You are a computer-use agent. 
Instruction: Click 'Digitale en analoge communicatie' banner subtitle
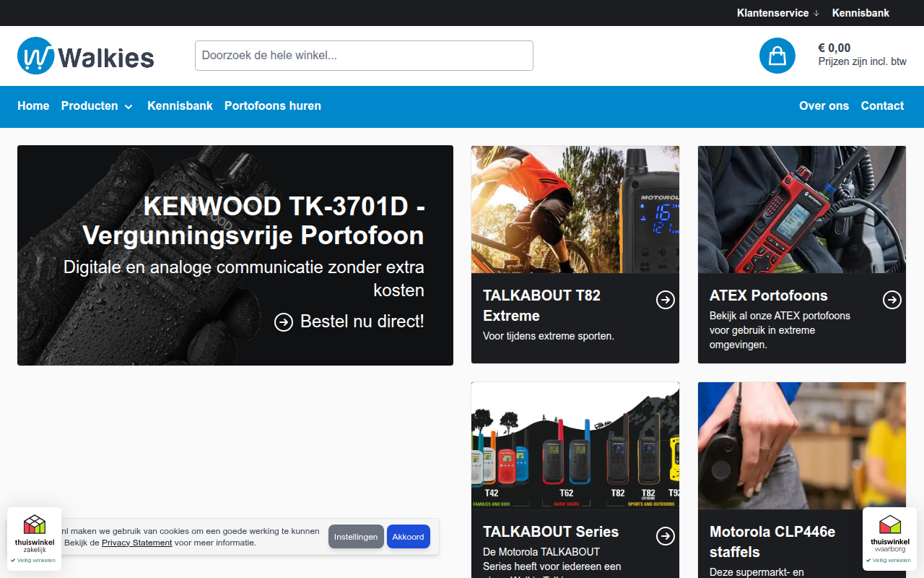point(244,279)
